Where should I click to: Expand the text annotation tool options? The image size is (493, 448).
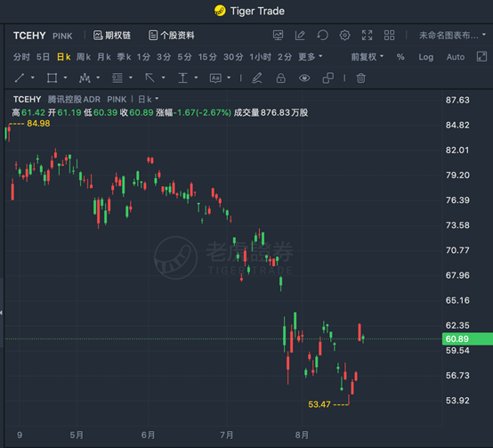229,77
